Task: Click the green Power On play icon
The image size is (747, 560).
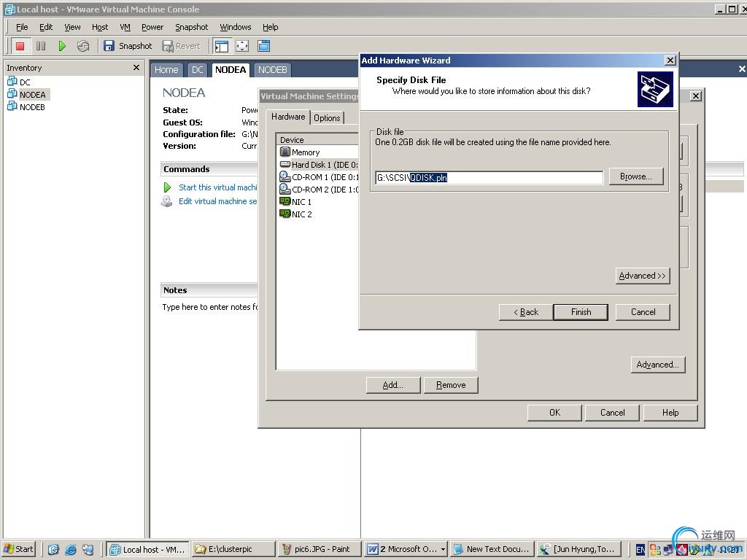Action: tap(62, 46)
